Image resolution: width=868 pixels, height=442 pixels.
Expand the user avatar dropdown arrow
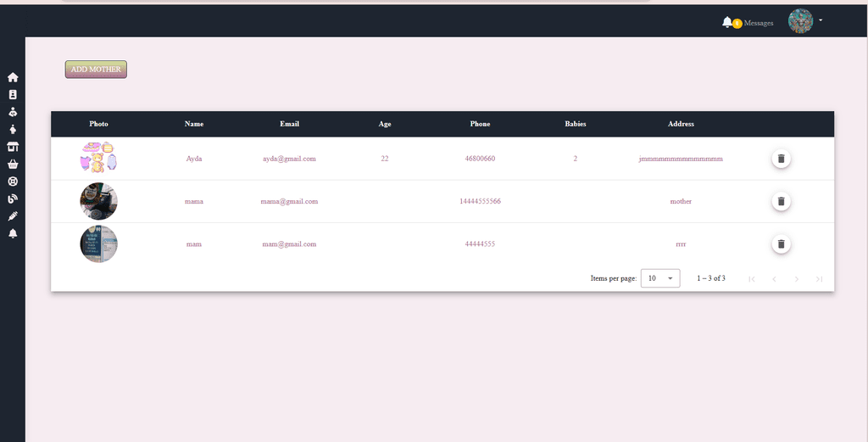tap(821, 20)
